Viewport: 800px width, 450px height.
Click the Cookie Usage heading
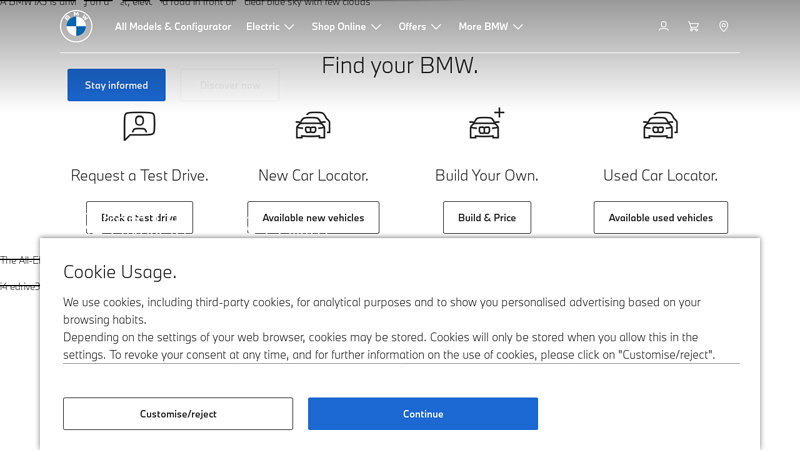[120, 272]
